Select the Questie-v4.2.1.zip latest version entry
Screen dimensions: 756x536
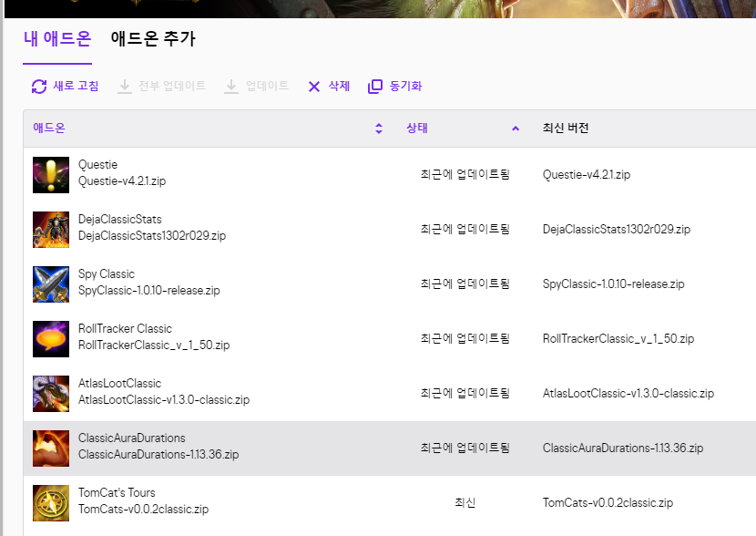click(x=586, y=174)
